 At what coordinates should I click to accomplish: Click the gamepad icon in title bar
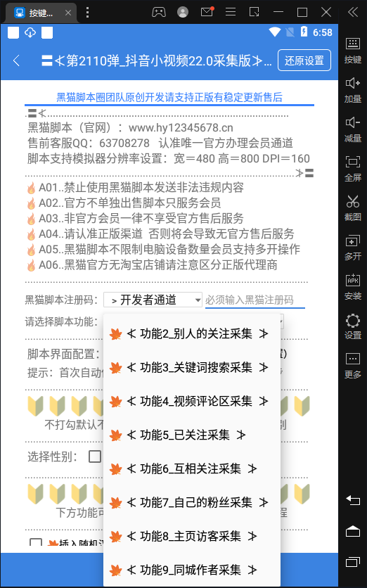click(159, 12)
